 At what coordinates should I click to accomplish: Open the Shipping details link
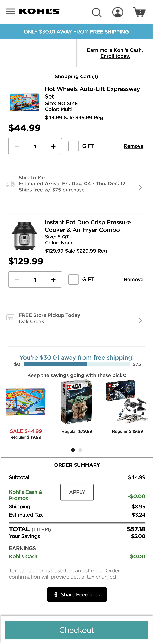click(x=19, y=507)
